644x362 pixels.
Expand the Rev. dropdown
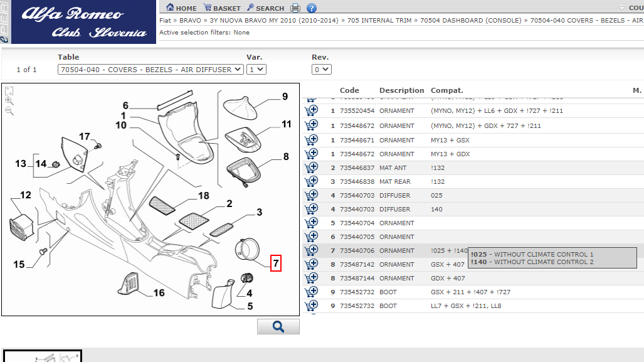point(322,70)
